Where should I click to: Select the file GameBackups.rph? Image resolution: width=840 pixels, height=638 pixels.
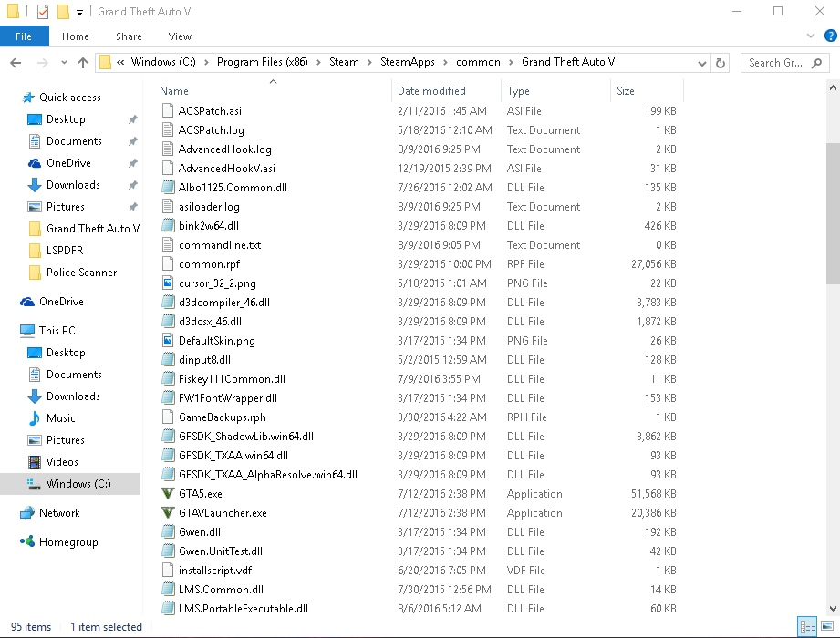[222, 417]
